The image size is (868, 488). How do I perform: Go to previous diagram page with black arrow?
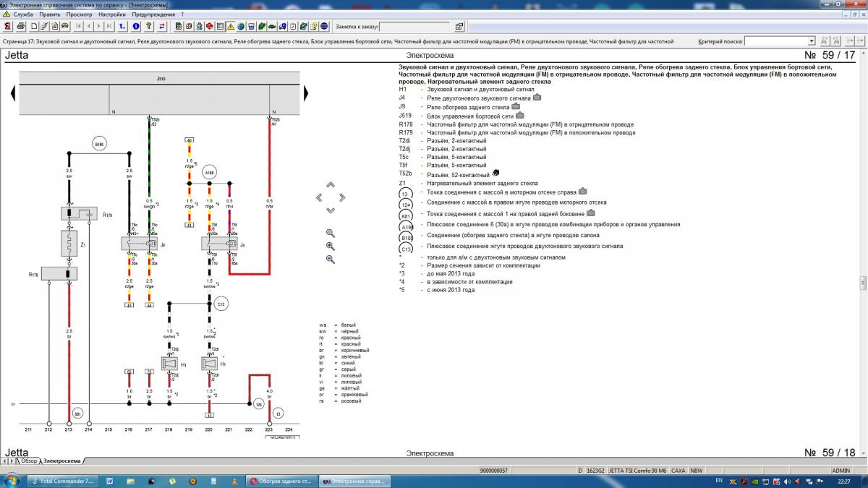click(12, 93)
